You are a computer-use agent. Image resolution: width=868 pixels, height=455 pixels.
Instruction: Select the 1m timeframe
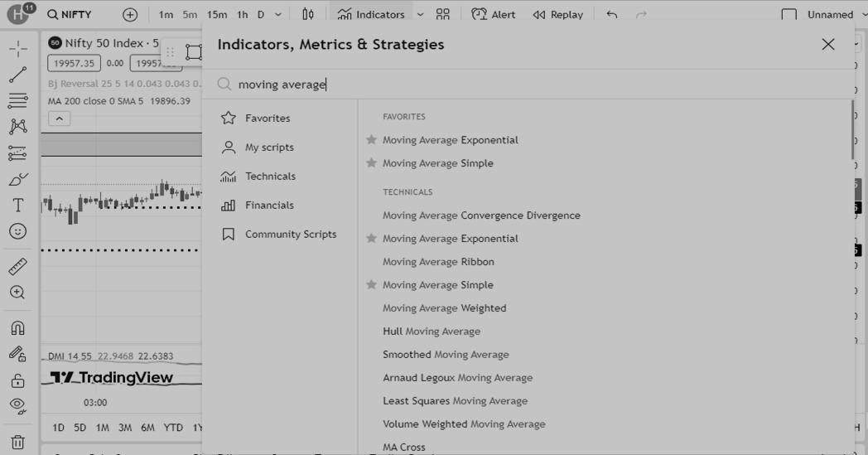pyautogui.click(x=166, y=15)
